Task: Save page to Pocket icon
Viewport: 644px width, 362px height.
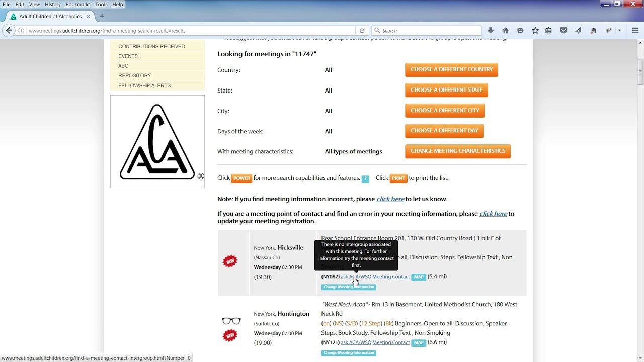Action: tap(563, 31)
